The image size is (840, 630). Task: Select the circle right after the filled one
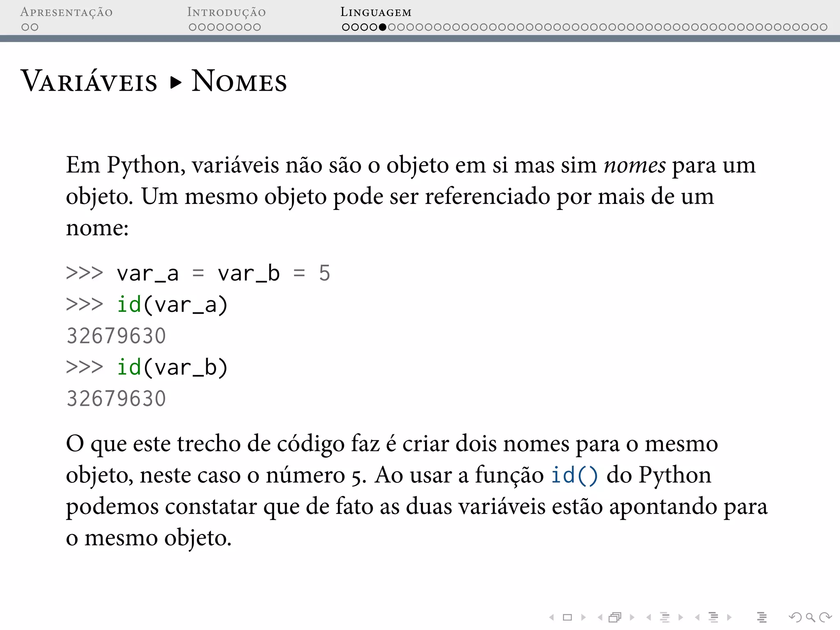click(392, 27)
